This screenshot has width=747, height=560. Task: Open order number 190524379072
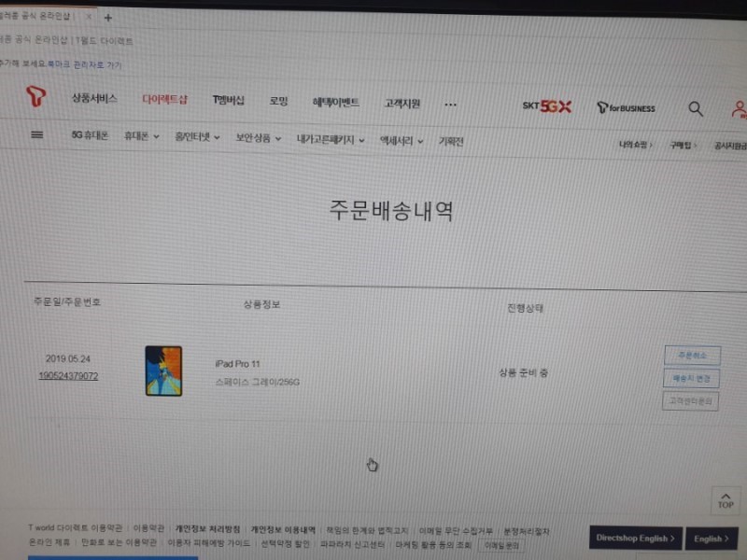pos(68,376)
